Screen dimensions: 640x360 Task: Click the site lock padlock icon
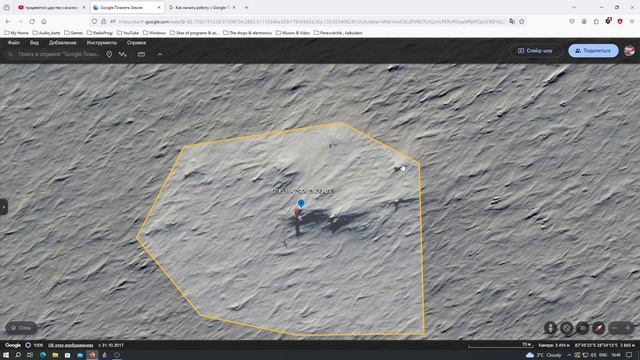(104, 21)
